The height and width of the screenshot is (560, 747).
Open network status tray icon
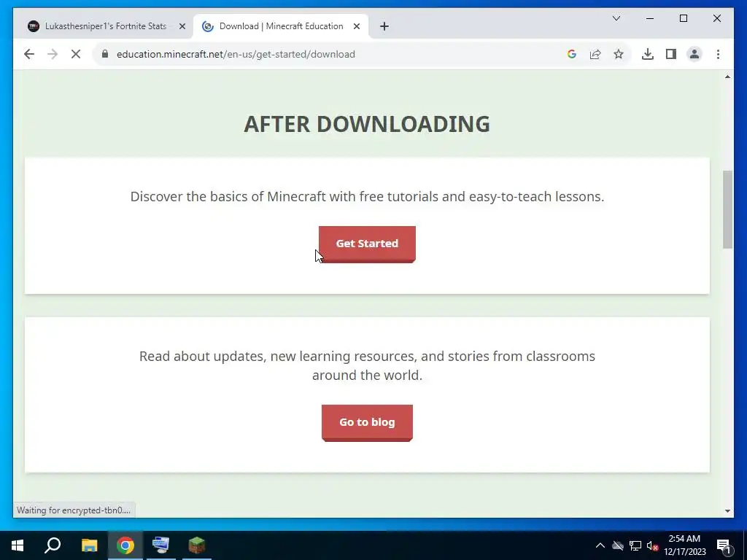coord(635,545)
